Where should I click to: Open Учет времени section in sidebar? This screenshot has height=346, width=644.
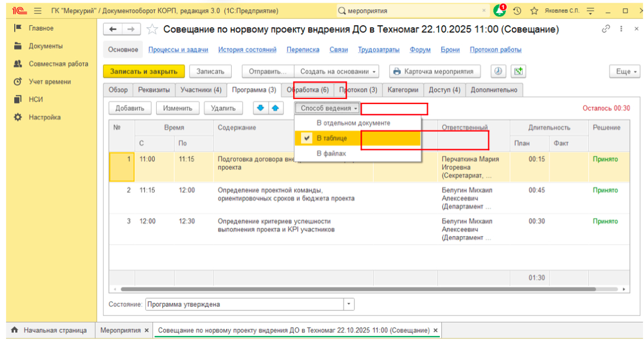pyautogui.click(x=50, y=82)
